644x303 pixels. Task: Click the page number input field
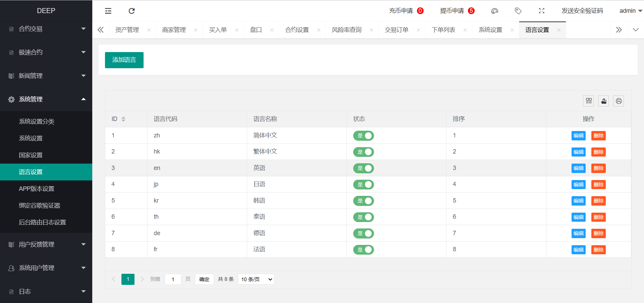coord(173,279)
